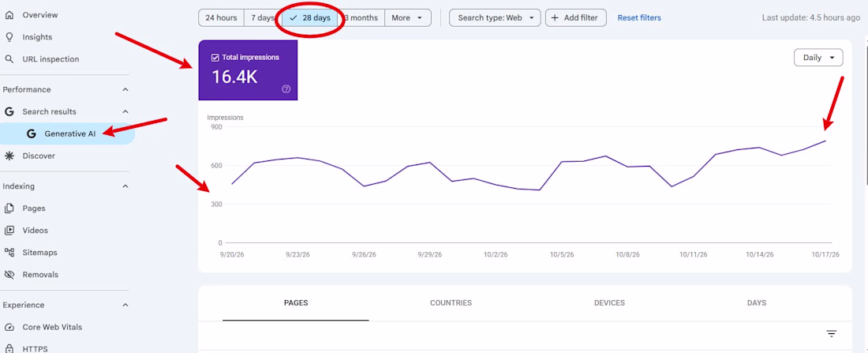
Task: Collapse the Indexing section
Action: 125,186
